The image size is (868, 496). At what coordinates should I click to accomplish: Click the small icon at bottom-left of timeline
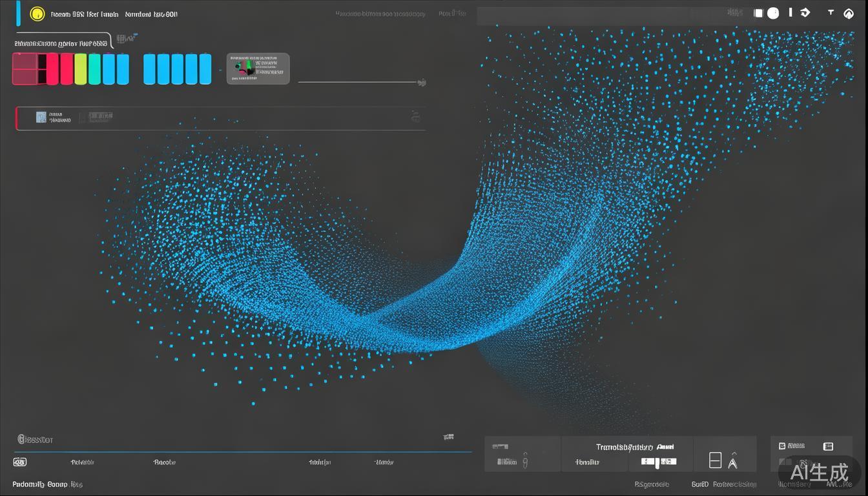(x=20, y=462)
